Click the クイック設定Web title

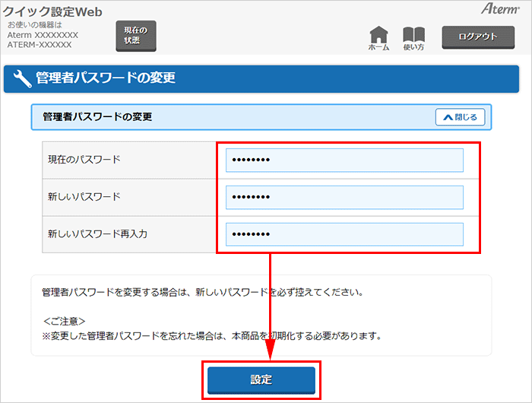click(52, 11)
